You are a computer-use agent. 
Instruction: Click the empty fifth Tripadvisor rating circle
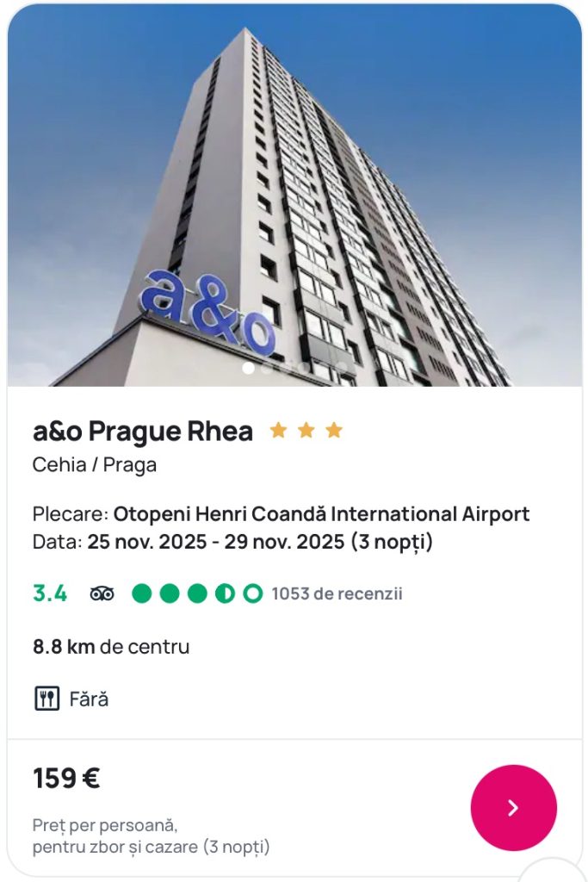click(252, 593)
